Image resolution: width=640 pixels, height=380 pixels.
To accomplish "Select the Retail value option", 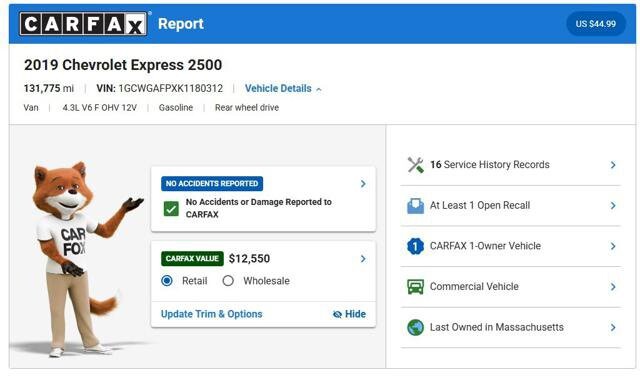I will [x=167, y=281].
